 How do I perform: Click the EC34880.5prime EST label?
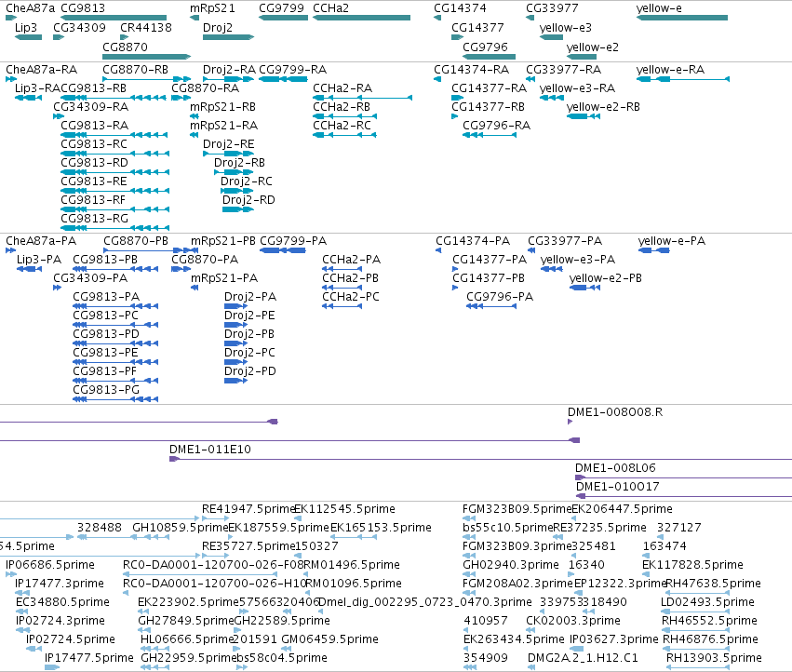(62, 602)
